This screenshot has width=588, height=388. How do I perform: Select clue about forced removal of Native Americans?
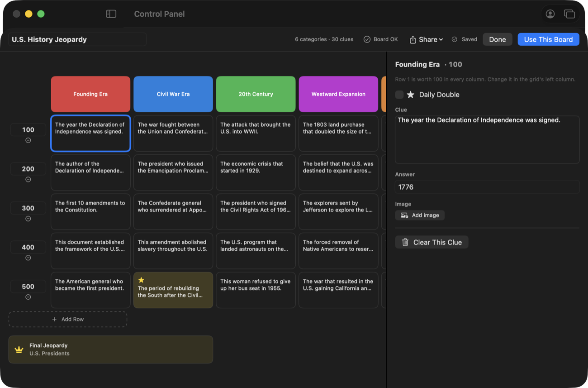pyautogui.click(x=338, y=251)
